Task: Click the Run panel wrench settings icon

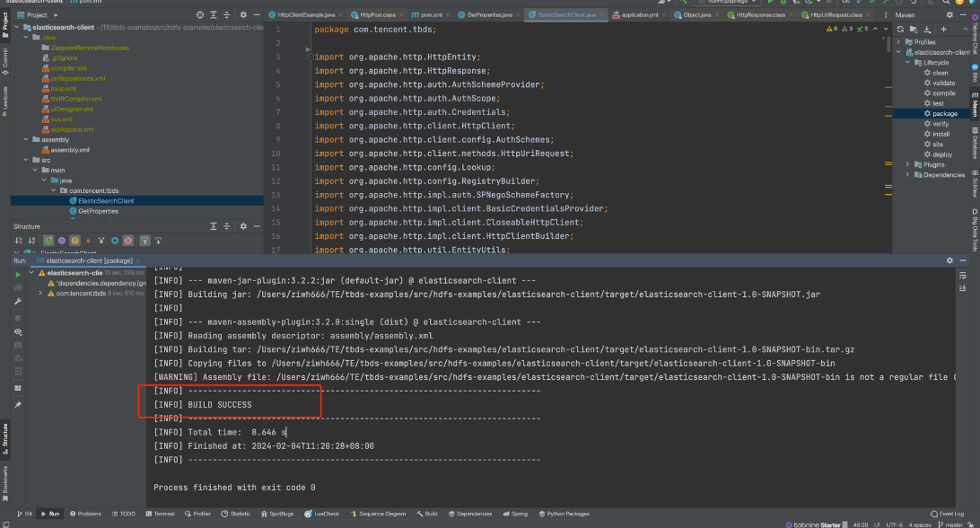Action: (17, 302)
